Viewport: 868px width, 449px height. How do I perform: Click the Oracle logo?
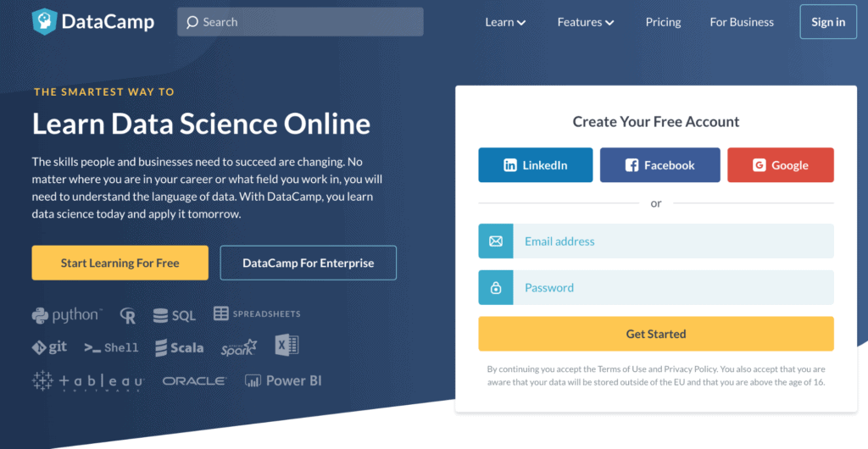coord(194,381)
